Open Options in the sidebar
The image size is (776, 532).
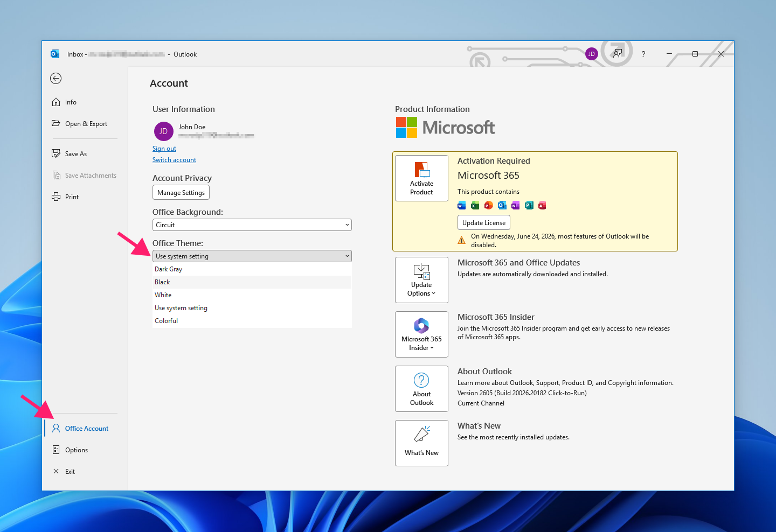(85, 450)
